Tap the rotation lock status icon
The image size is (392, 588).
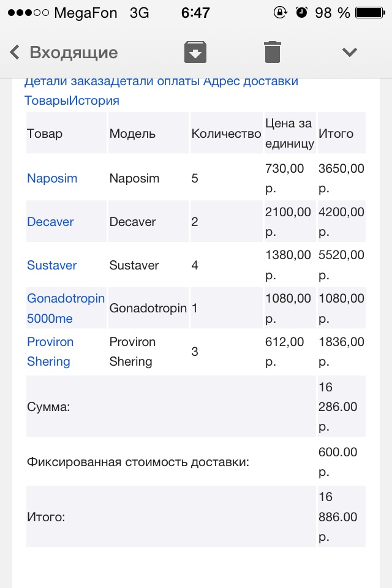coord(281,12)
